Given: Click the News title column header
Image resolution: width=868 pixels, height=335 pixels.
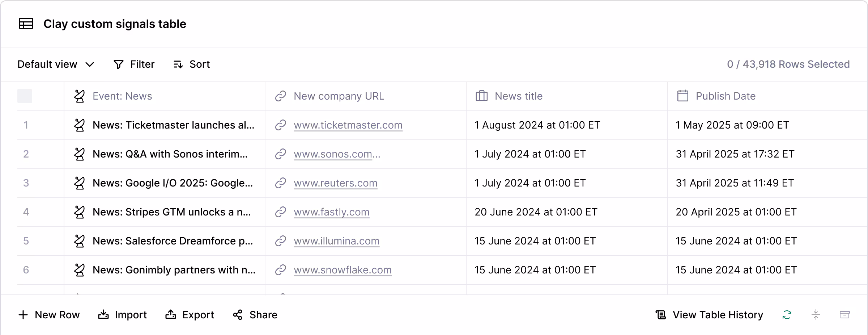Looking at the screenshot, I should point(518,96).
